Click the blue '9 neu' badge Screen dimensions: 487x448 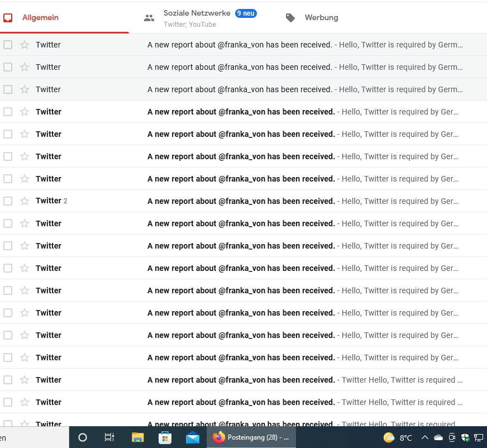click(x=246, y=13)
